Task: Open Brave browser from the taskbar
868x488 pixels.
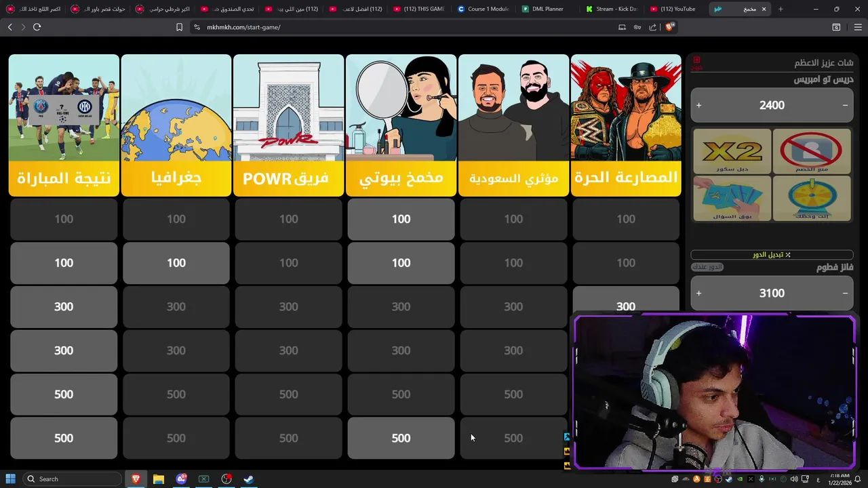Action: (136, 479)
